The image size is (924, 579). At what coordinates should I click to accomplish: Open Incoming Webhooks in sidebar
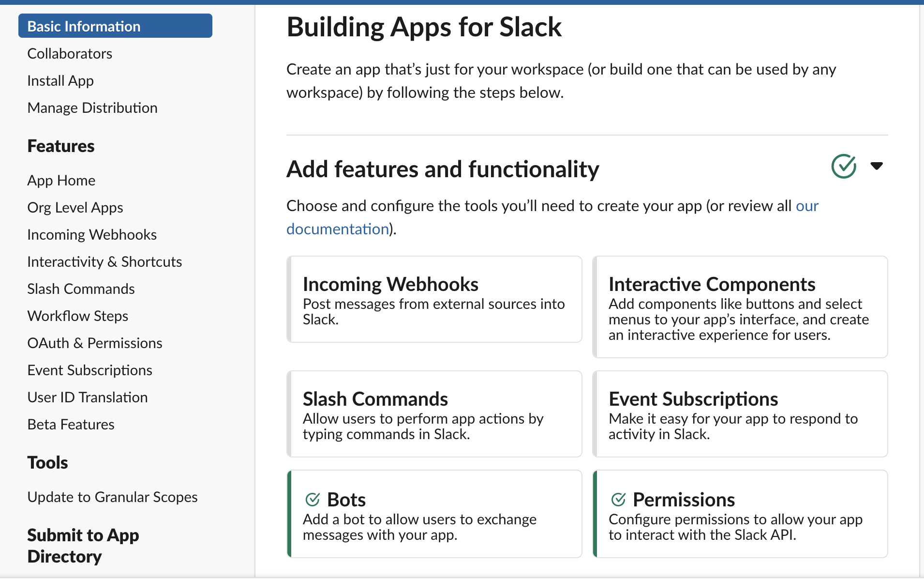(92, 234)
